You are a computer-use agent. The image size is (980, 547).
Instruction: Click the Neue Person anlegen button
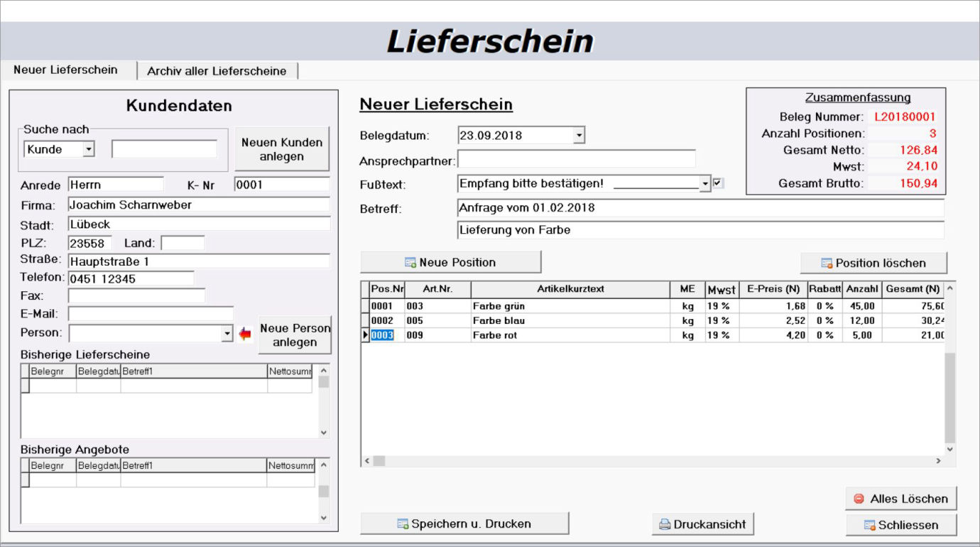295,335
